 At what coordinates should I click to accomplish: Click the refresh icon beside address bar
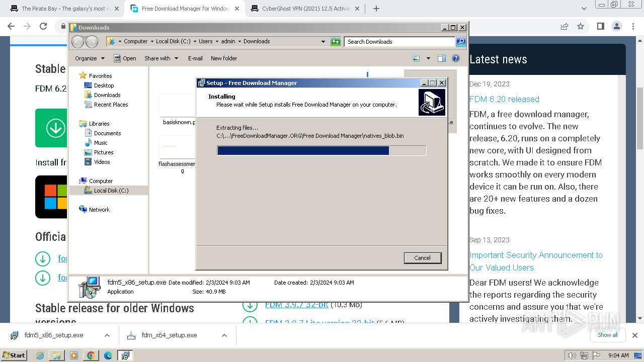[x=336, y=42]
